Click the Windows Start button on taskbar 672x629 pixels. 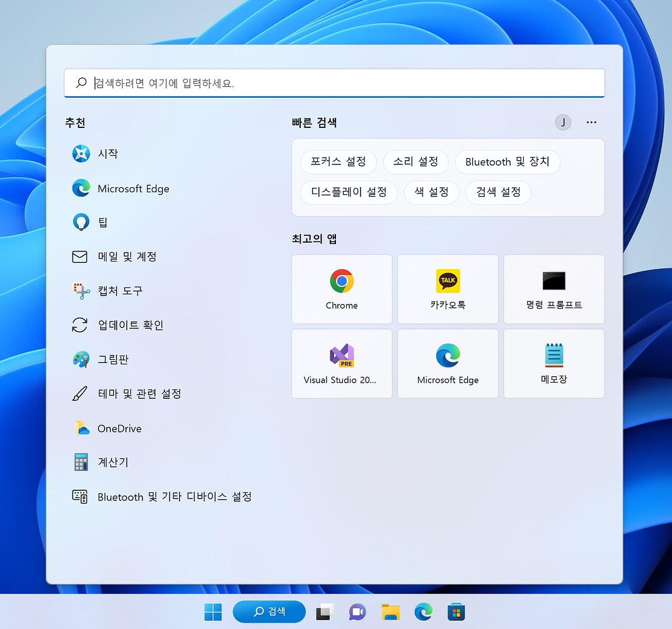pos(213,612)
